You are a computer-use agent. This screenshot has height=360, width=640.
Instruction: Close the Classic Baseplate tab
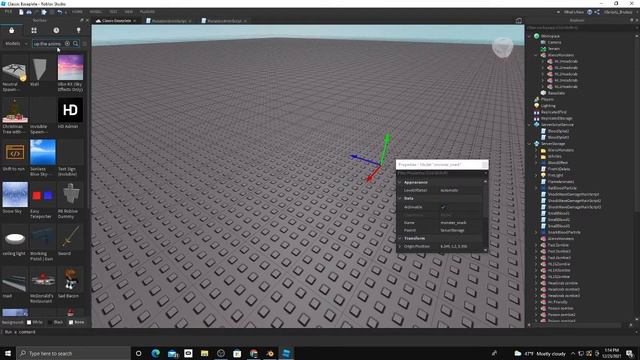135,21
